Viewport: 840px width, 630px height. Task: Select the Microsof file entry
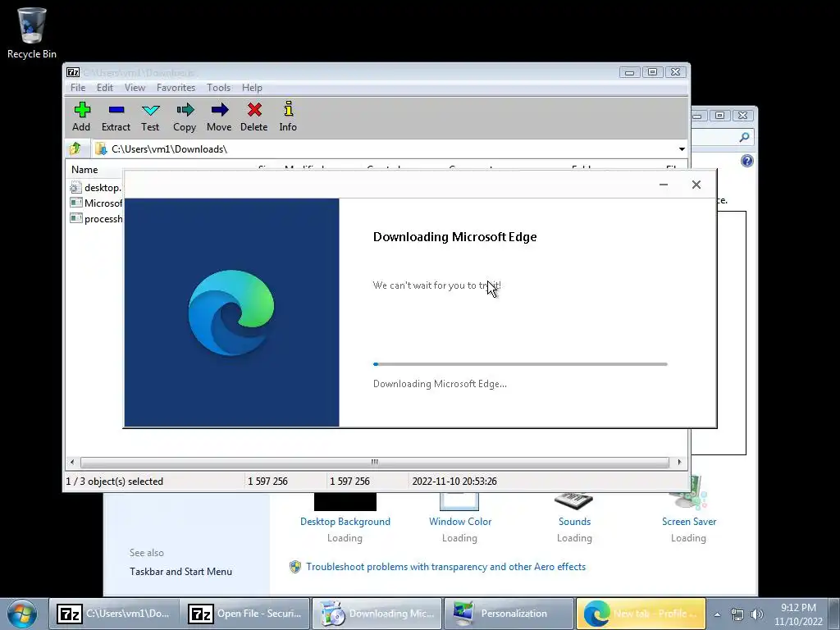point(97,203)
